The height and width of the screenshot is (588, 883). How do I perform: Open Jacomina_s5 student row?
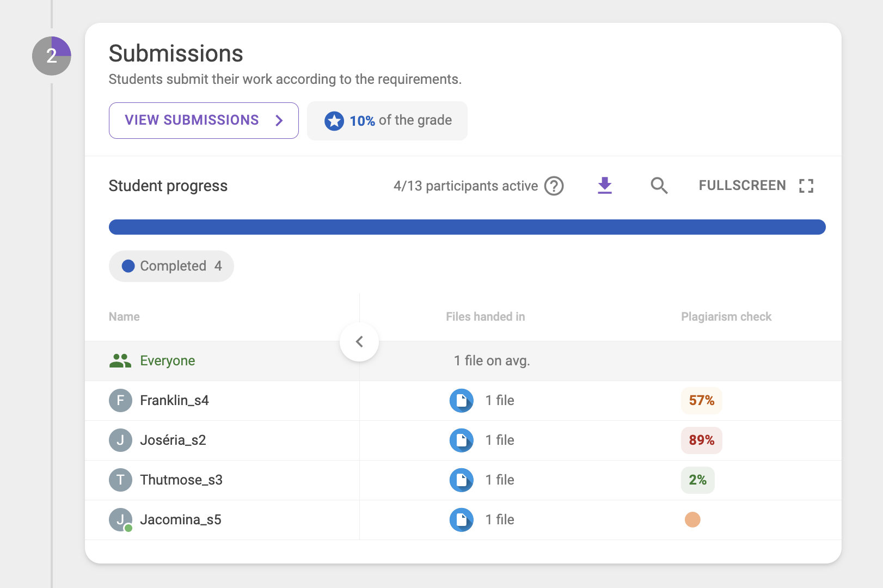click(463, 520)
